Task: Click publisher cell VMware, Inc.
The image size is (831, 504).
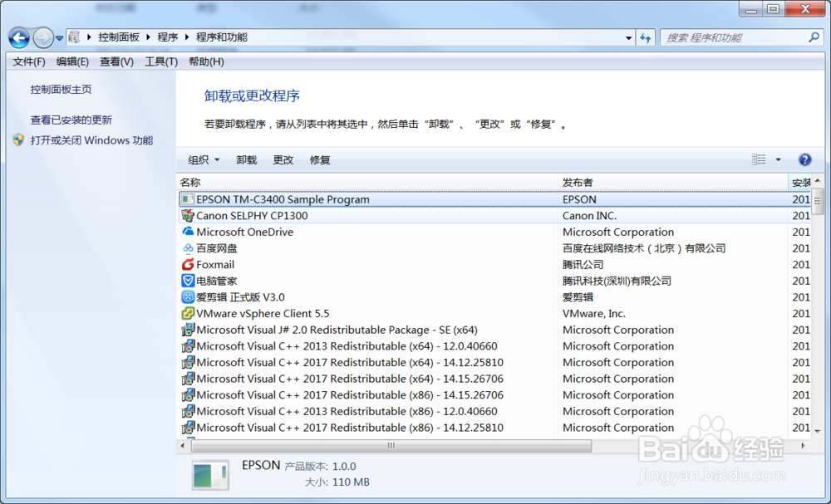Action: point(593,313)
